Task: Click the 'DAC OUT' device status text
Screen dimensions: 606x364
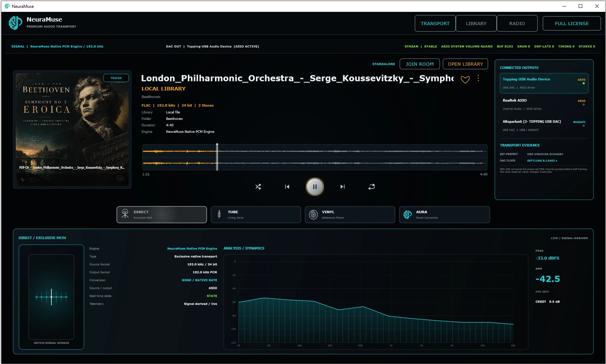Action: pyautogui.click(x=212, y=46)
